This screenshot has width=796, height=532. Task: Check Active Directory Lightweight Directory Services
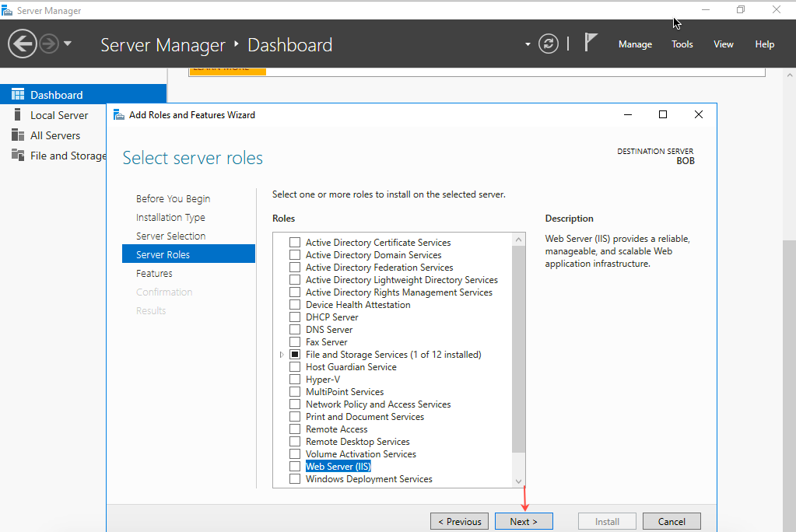click(x=294, y=280)
